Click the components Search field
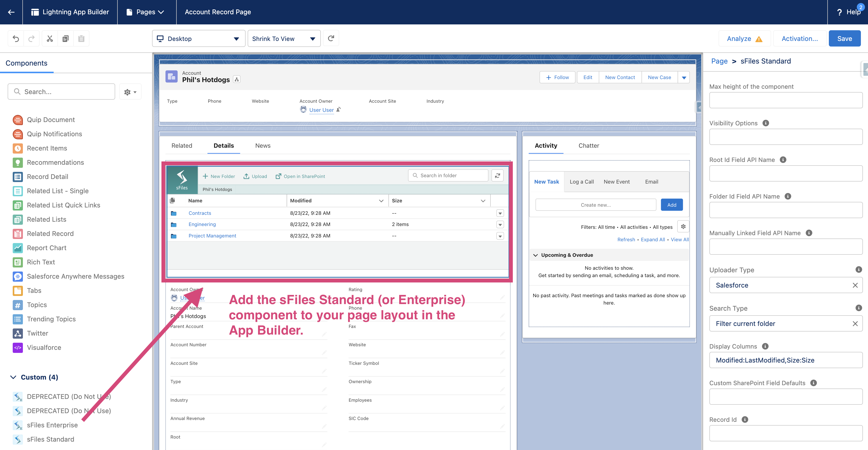 coord(61,92)
